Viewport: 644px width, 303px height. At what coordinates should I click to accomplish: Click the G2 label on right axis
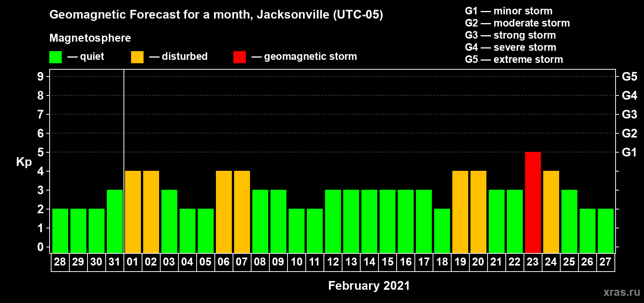pyautogui.click(x=630, y=133)
